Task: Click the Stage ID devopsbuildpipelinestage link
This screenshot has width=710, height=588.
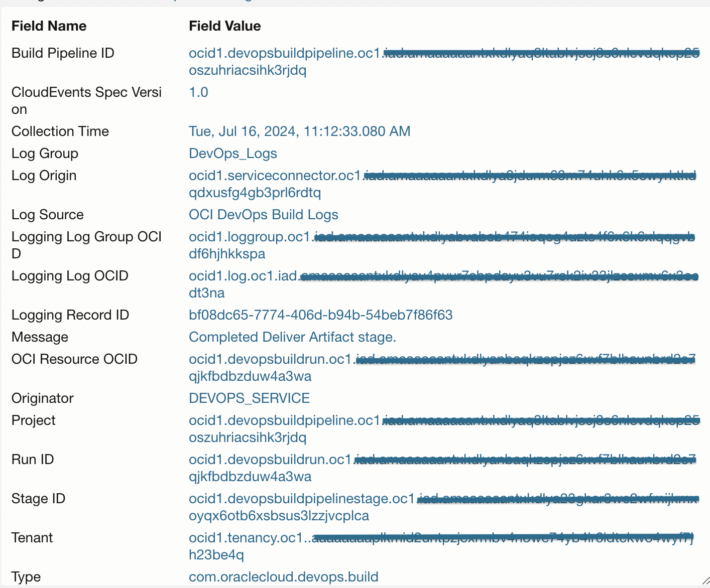Action: 301,499
